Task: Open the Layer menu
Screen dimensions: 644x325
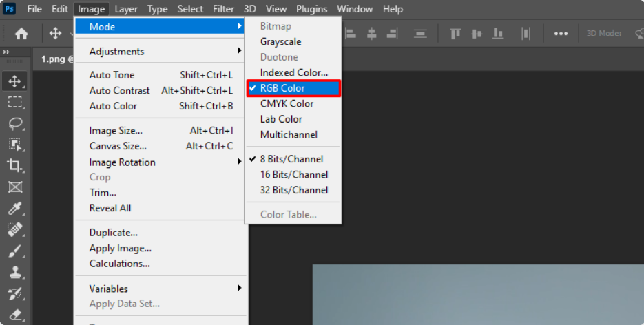Action: coord(126,9)
